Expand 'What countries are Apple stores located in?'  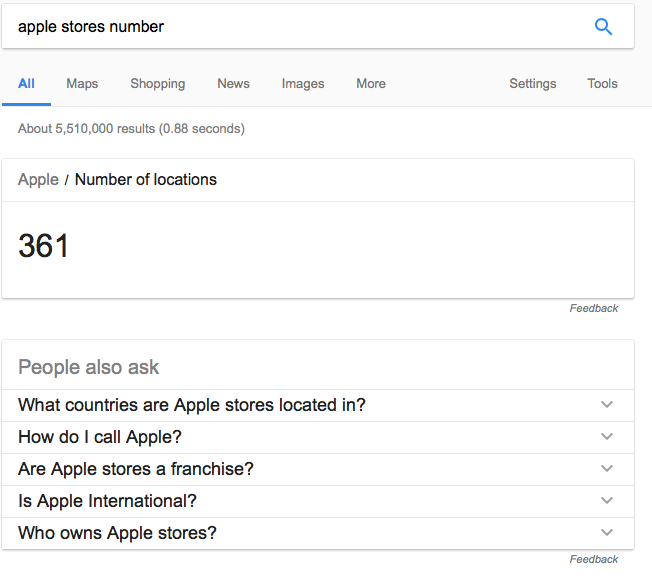[318, 405]
